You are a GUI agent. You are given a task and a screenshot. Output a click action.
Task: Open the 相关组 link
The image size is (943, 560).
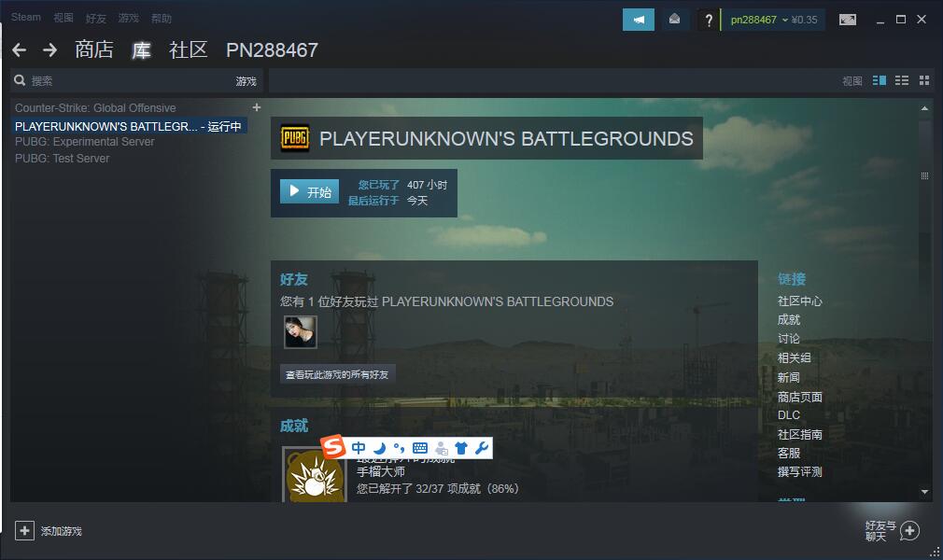tap(794, 357)
